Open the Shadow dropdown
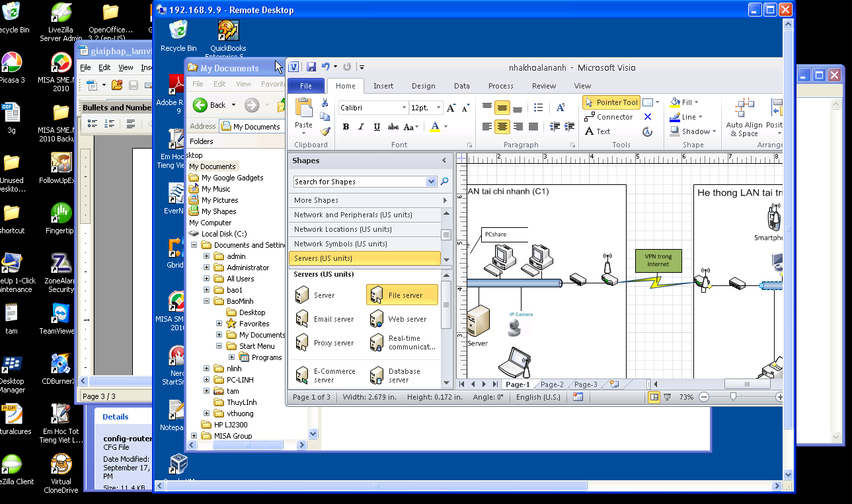 pyautogui.click(x=693, y=131)
